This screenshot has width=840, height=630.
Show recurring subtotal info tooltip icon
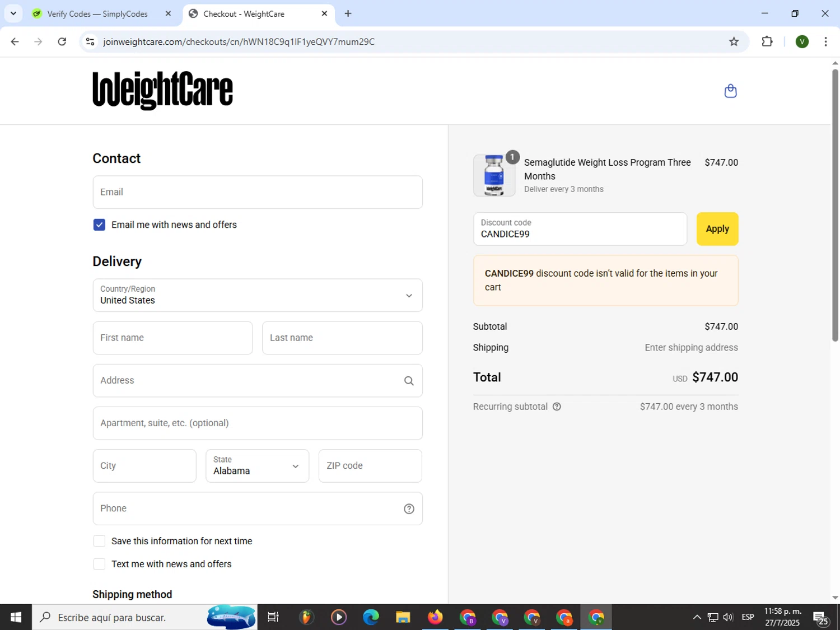click(557, 407)
